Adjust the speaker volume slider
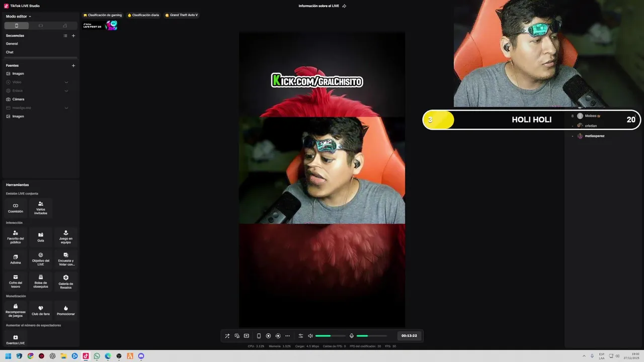This screenshot has height=362, width=644. (331, 336)
